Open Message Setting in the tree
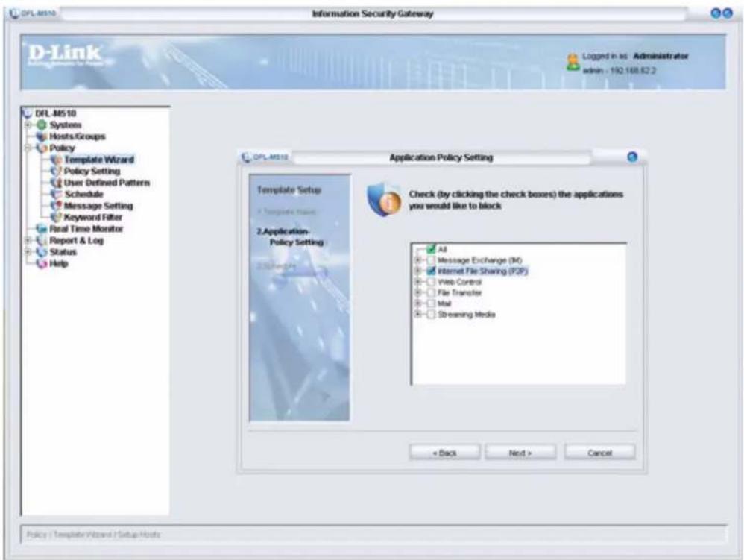 pyautogui.click(x=98, y=206)
